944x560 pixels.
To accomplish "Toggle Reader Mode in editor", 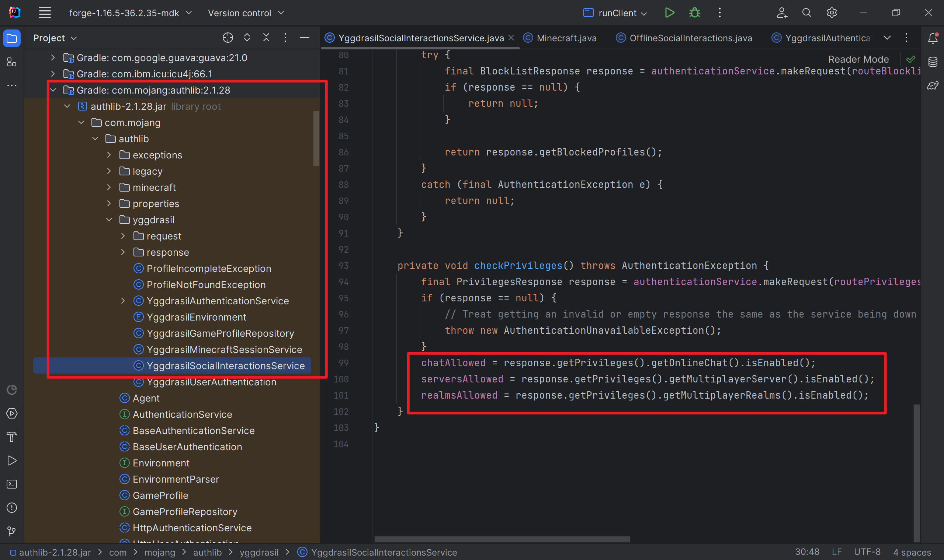I will pyautogui.click(x=858, y=59).
